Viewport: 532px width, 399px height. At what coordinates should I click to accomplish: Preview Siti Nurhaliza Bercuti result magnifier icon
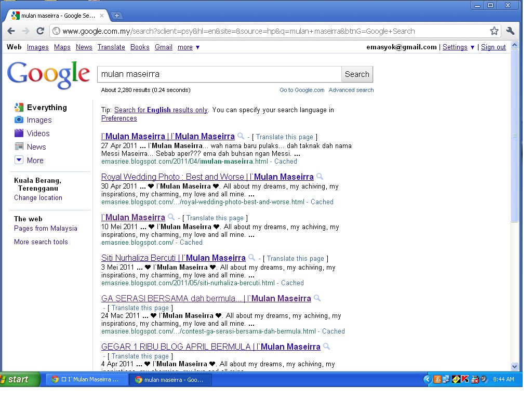click(x=252, y=258)
